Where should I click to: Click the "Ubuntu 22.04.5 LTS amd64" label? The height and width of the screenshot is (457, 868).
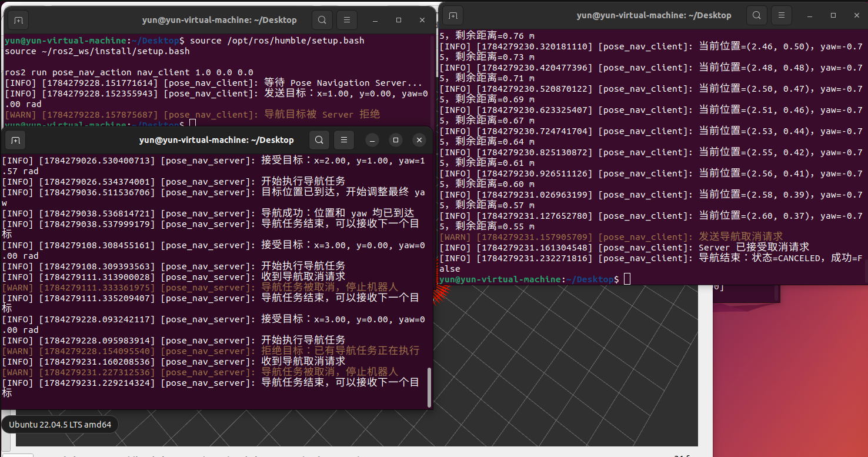click(60, 425)
